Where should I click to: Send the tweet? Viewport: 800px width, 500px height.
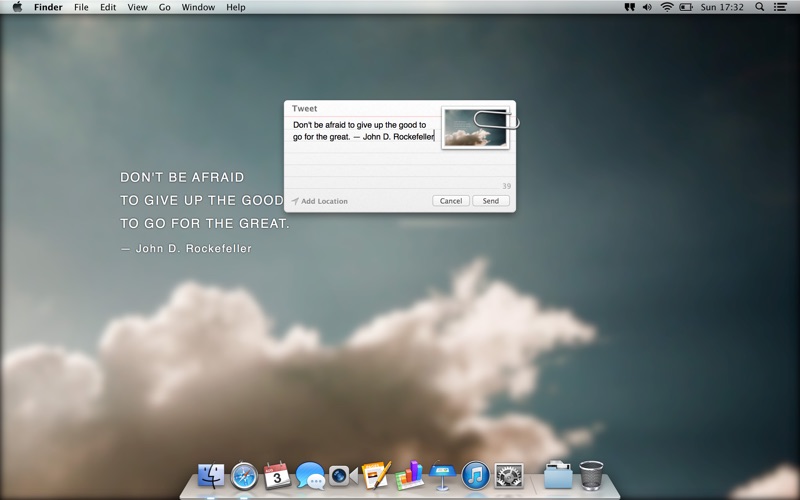(491, 201)
